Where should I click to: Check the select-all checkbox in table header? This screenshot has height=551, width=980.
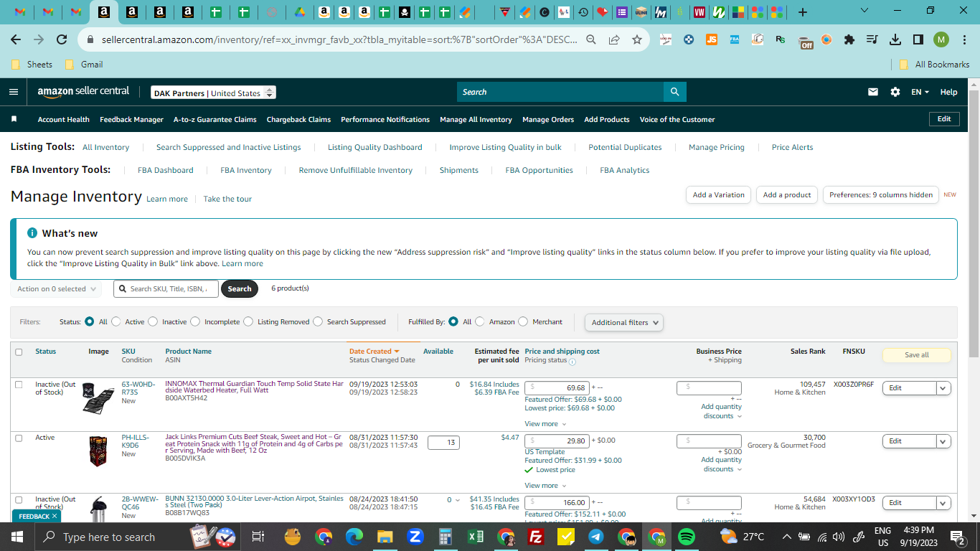19,352
